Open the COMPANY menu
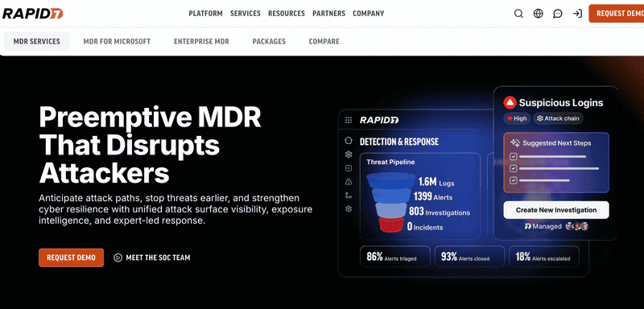644x309 pixels. click(x=369, y=14)
